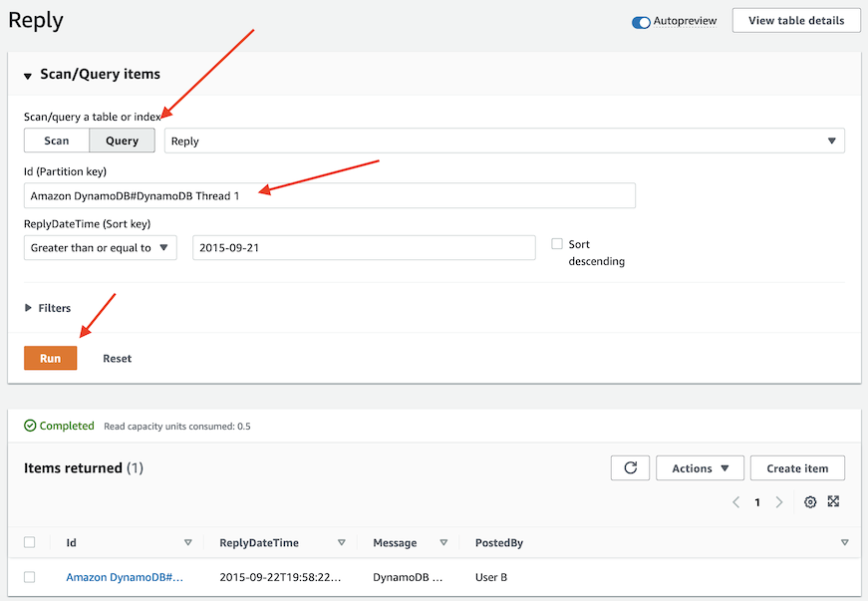Click View table details button
Screen dimensions: 868x601
click(796, 21)
